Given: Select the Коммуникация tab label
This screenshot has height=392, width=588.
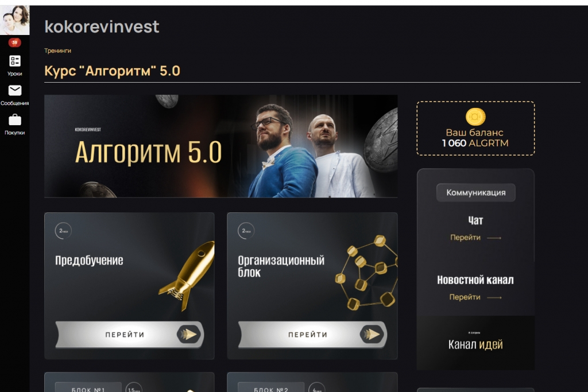Looking at the screenshot, I should pyautogui.click(x=475, y=193).
